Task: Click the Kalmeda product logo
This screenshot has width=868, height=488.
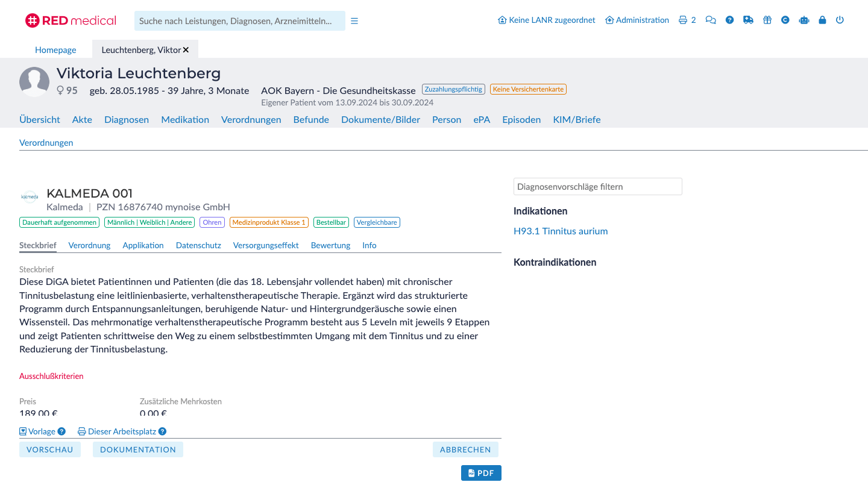Action: tap(30, 196)
